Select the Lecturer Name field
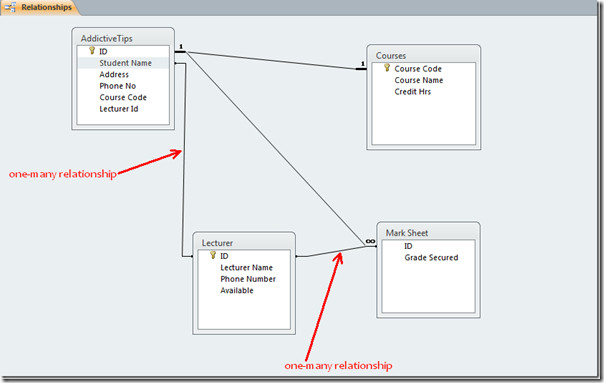 [244, 267]
